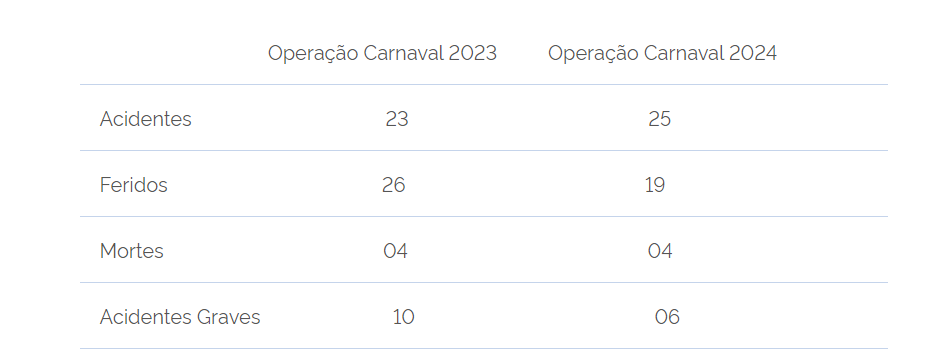Select the Mortes row label
Image resolution: width=944 pixels, height=360 pixels.
tap(132, 251)
